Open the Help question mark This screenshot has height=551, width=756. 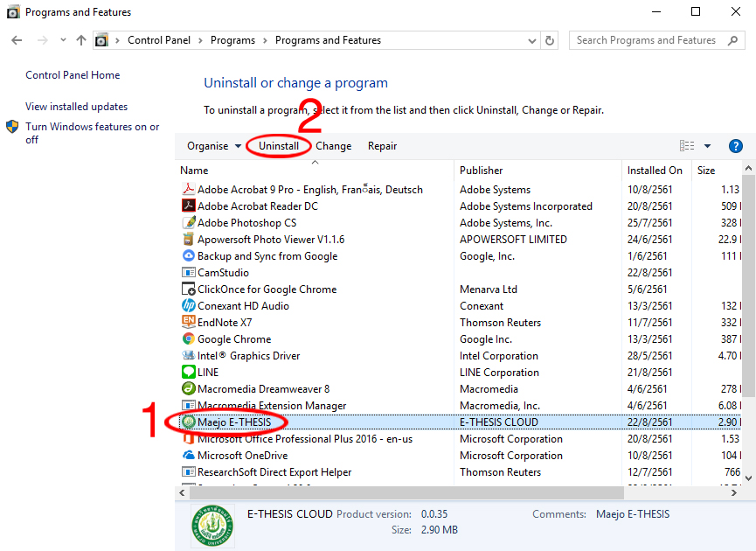click(x=735, y=146)
